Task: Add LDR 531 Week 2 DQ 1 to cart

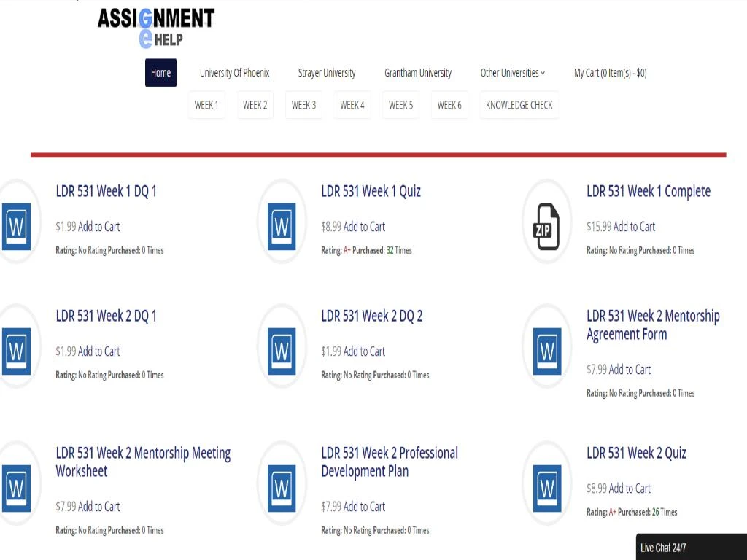Action: 98,351
